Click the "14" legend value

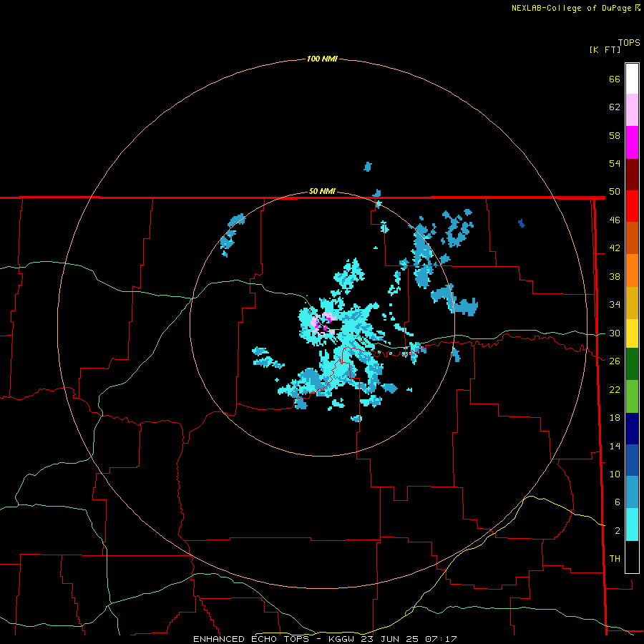615,446
